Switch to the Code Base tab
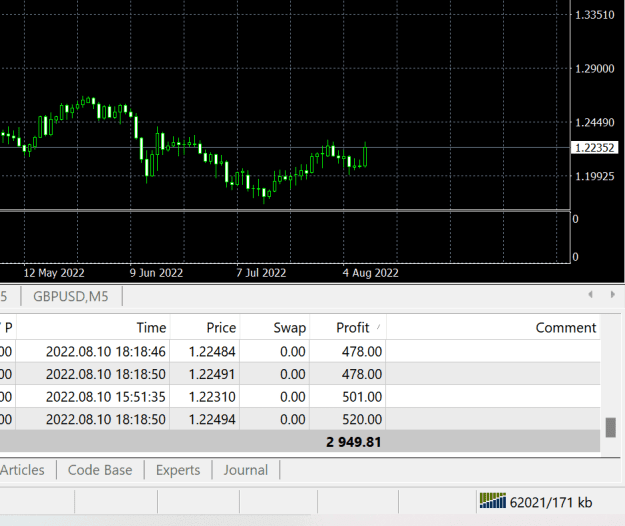 pyautogui.click(x=100, y=470)
